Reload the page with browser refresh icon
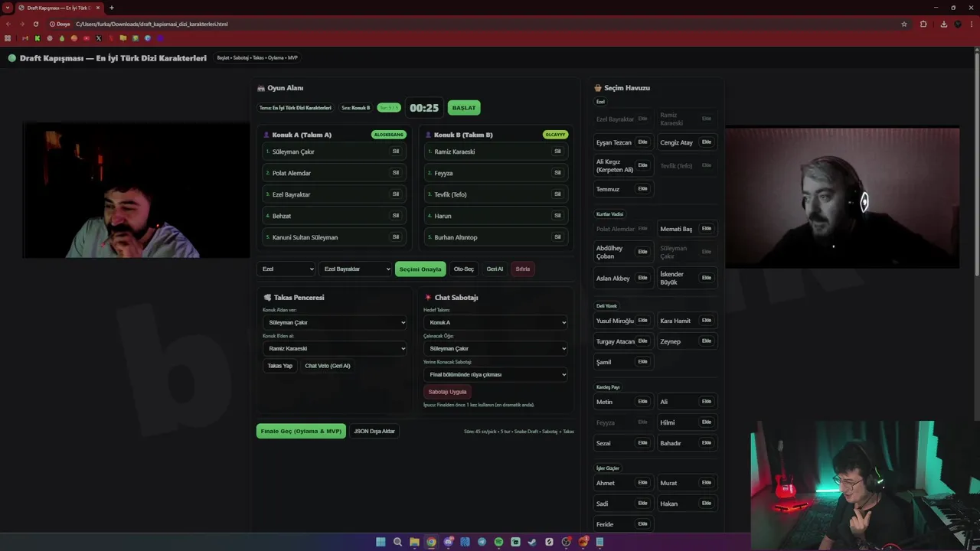The width and height of the screenshot is (980, 551). click(x=35, y=24)
